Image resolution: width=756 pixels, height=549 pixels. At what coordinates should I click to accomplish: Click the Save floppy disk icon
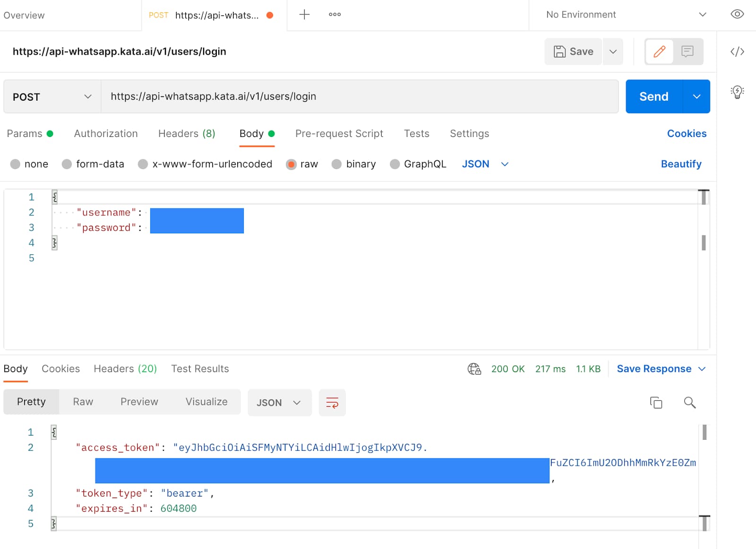pos(559,51)
